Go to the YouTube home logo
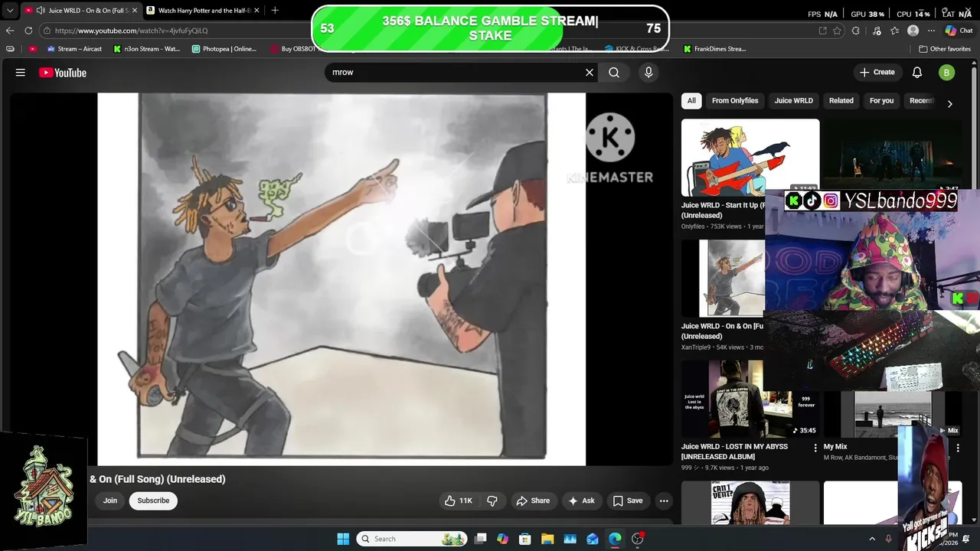 pyautogui.click(x=63, y=73)
